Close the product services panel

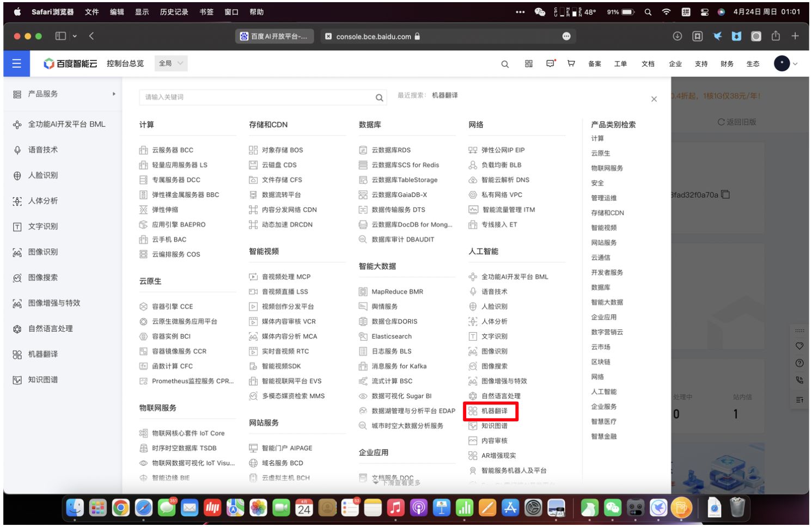[654, 99]
